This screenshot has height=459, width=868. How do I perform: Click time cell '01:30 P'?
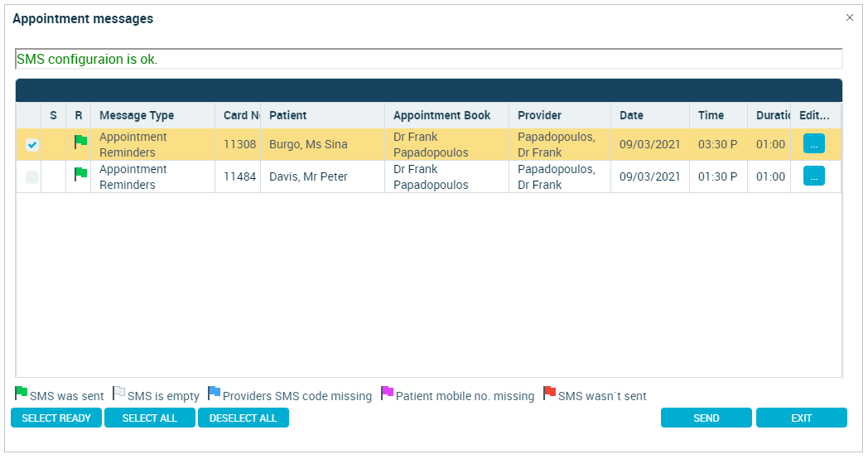click(719, 176)
